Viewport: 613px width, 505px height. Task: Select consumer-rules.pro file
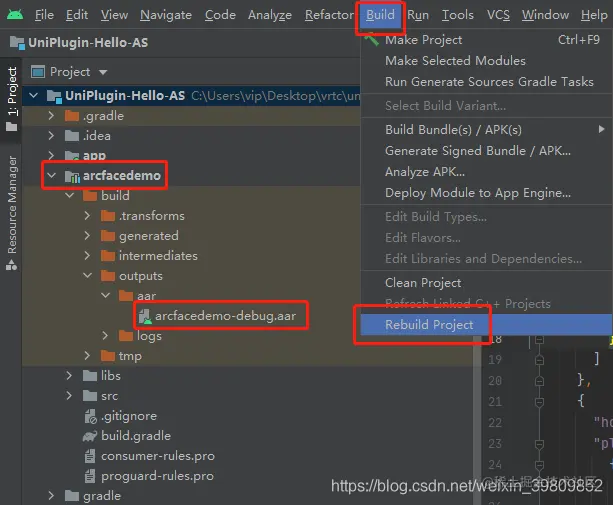158,456
